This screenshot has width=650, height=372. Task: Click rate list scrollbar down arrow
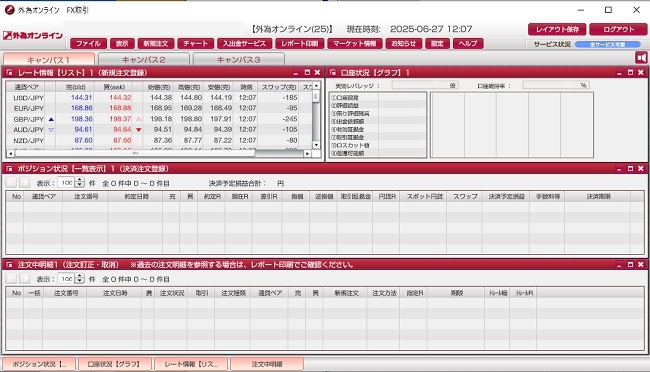pos(316,145)
